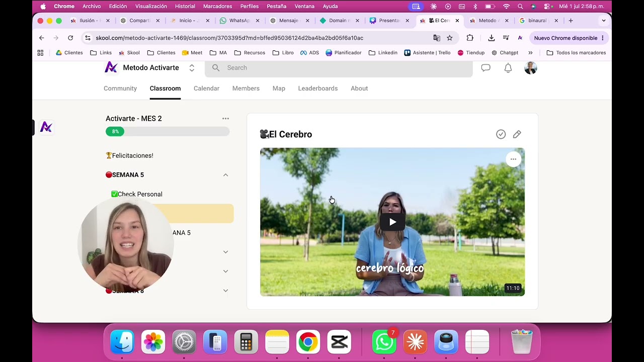Expand the section below SEMANA 5
644x362 pixels.
coord(225,252)
